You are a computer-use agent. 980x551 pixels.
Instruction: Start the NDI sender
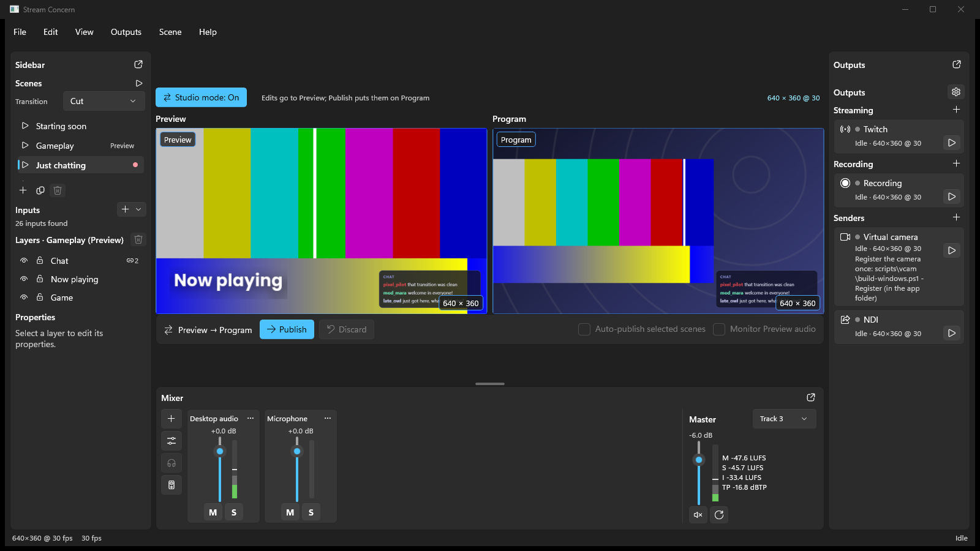point(952,333)
